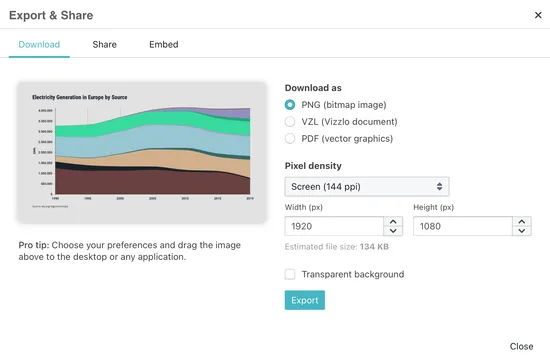The height and width of the screenshot is (360, 550).
Task: Select the Download tab
Action: 39,45
